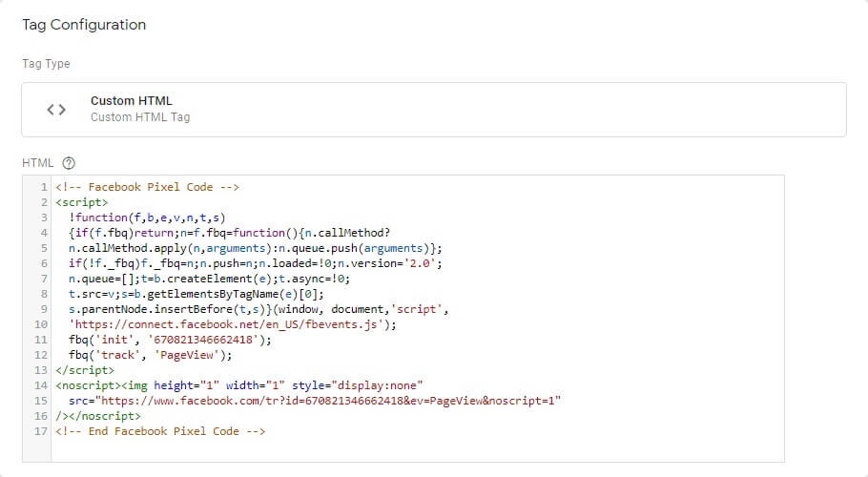Viewport: 868px width, 477px height.
Task: Open the HTML help question mark icon
Action: [x=69, y=163]
